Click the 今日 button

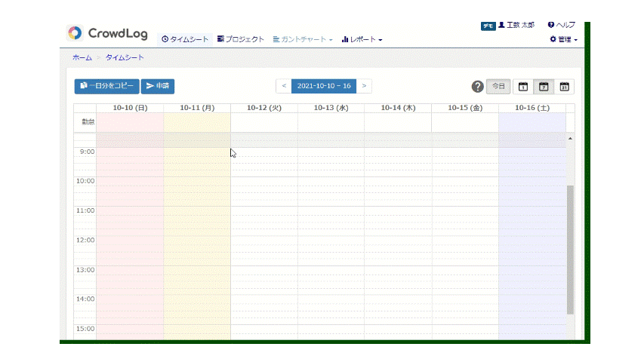(x=498, y=87)
